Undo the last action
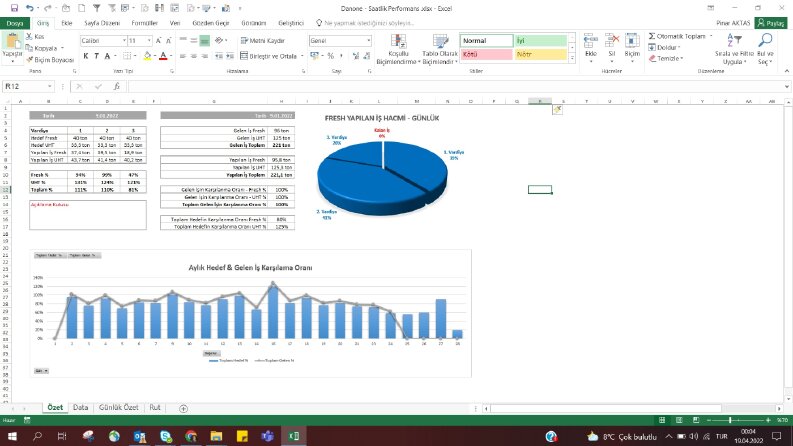 point(30,8)
